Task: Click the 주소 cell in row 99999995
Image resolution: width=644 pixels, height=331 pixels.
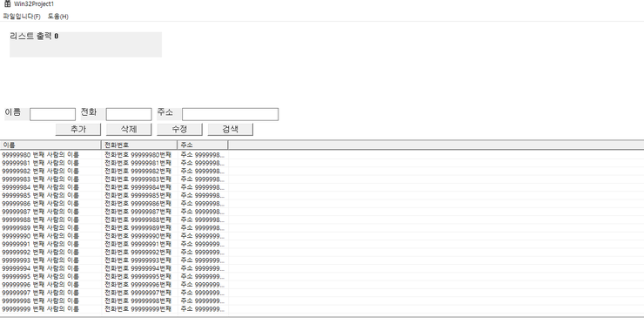Action: click(203, 277)
